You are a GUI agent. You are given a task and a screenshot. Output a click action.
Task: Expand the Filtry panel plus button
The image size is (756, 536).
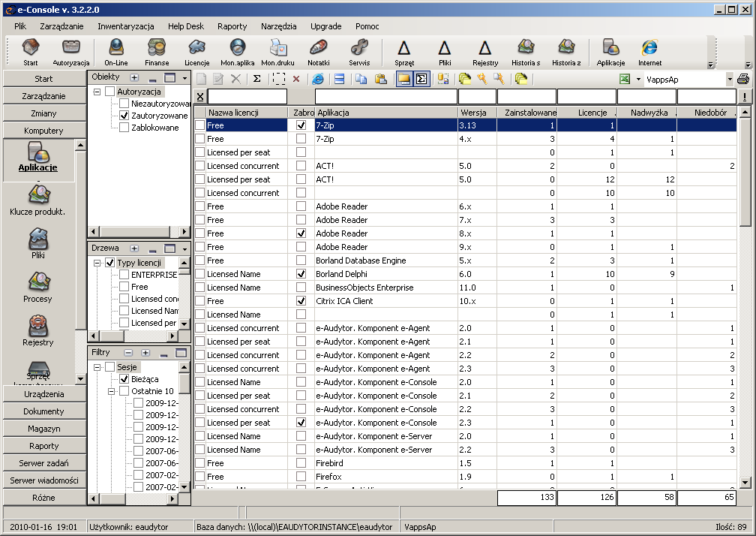tap(145, 353)
